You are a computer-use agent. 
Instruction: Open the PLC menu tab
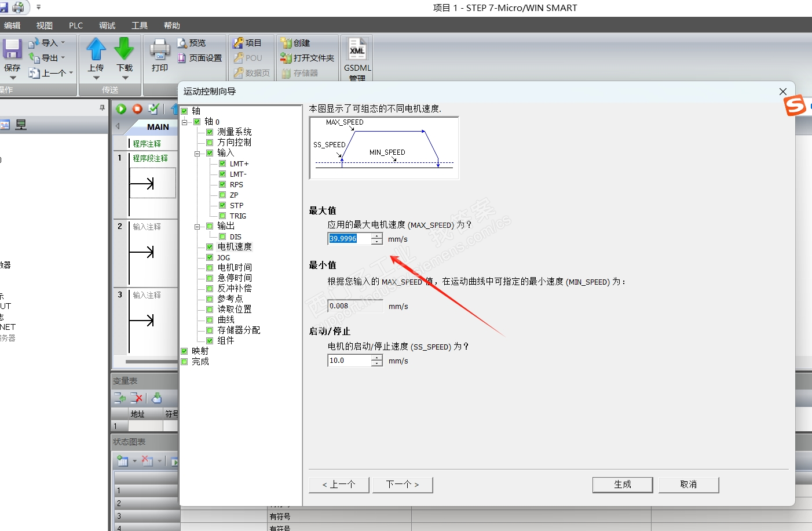pos(76,26)
